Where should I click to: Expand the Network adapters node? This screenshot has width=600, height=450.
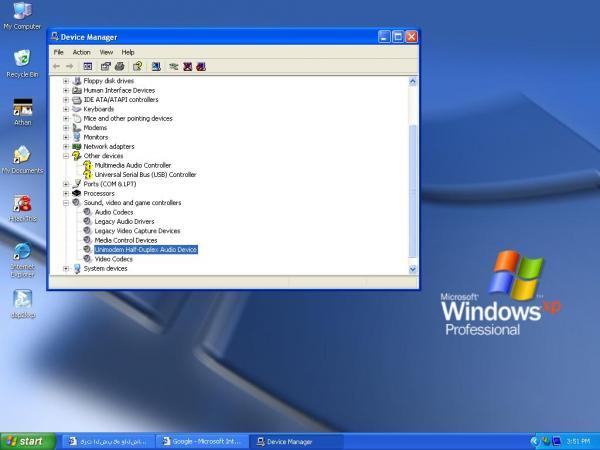click(x=66, y=147)
